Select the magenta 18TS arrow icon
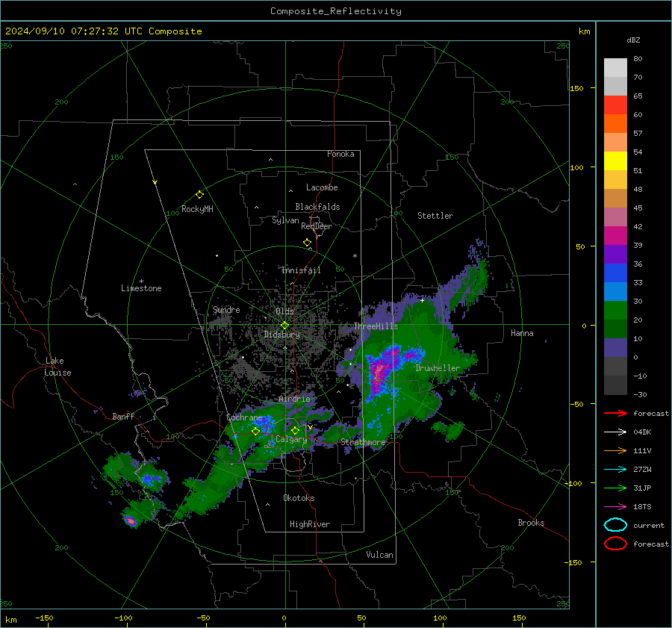 coord(615,507)
